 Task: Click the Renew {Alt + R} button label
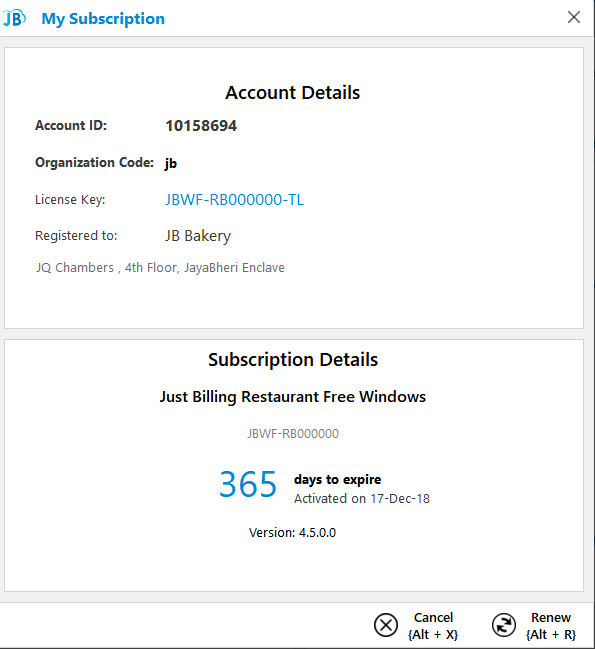[551, 626]
